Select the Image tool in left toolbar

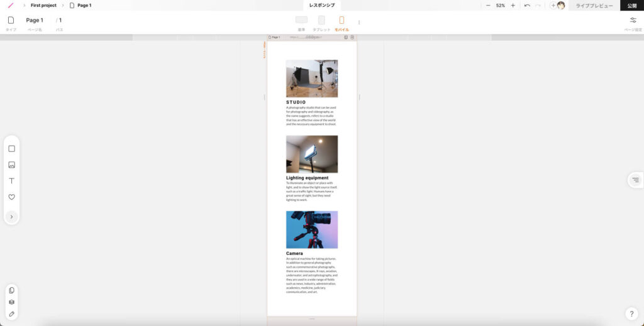click(11, 165)
